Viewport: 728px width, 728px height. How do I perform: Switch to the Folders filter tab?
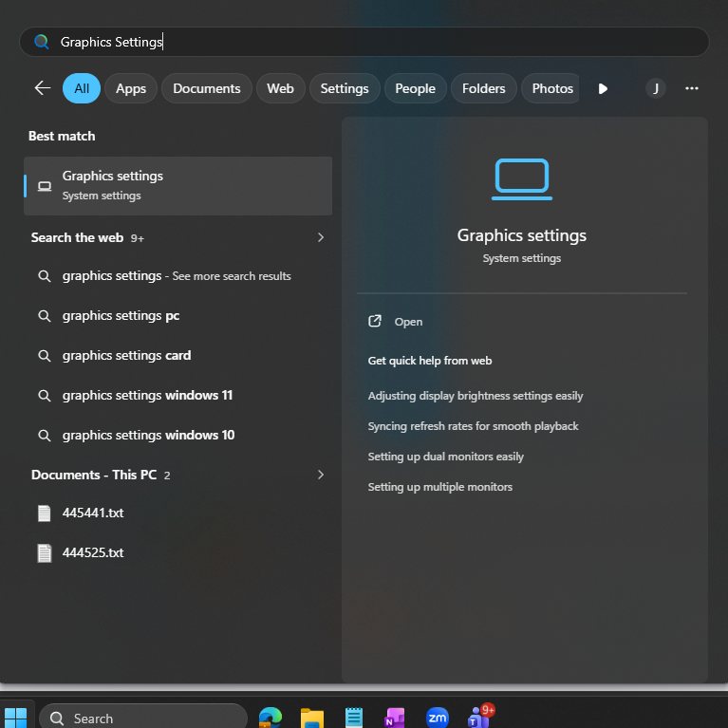[483, 88]
